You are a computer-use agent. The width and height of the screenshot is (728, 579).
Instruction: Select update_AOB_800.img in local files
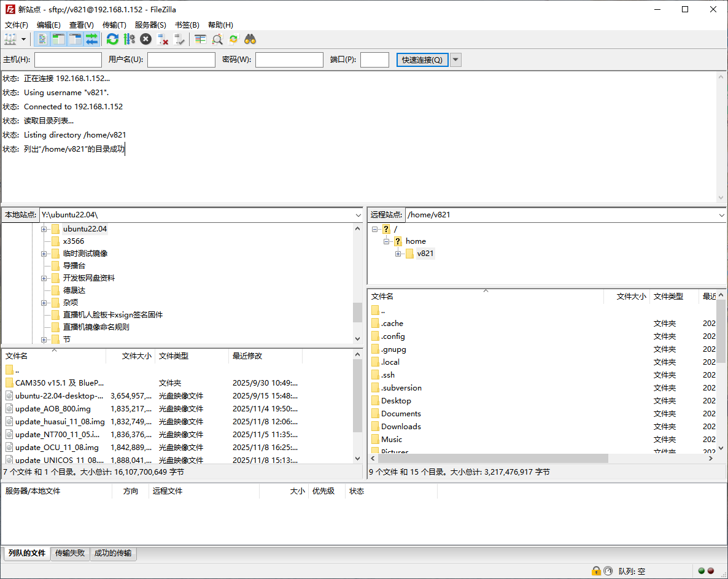[x=53, y=408]
